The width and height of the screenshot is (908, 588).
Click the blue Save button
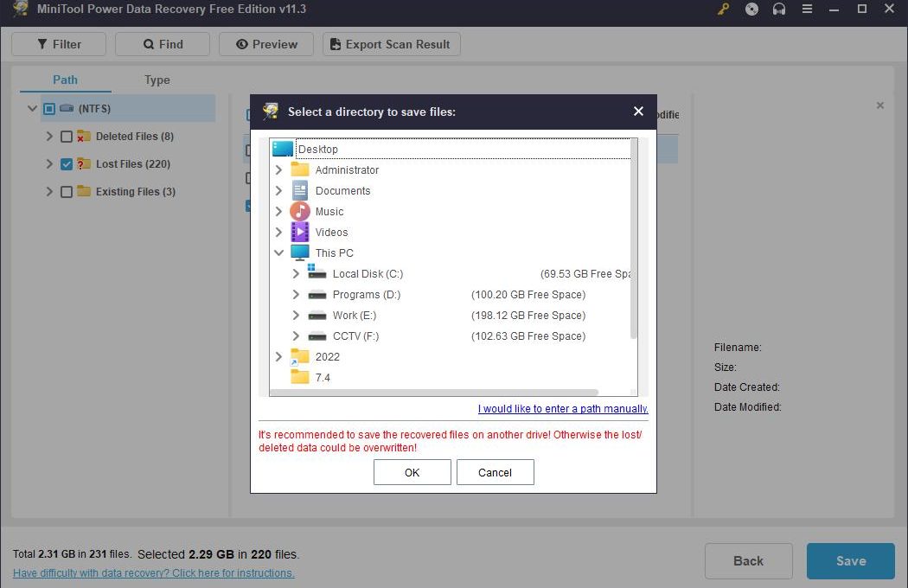point(851,561)
